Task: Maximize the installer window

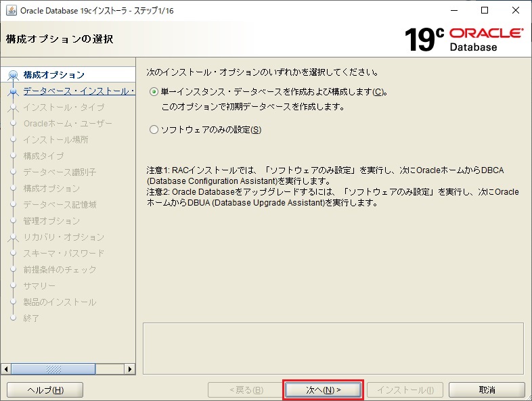Action: 485,11
